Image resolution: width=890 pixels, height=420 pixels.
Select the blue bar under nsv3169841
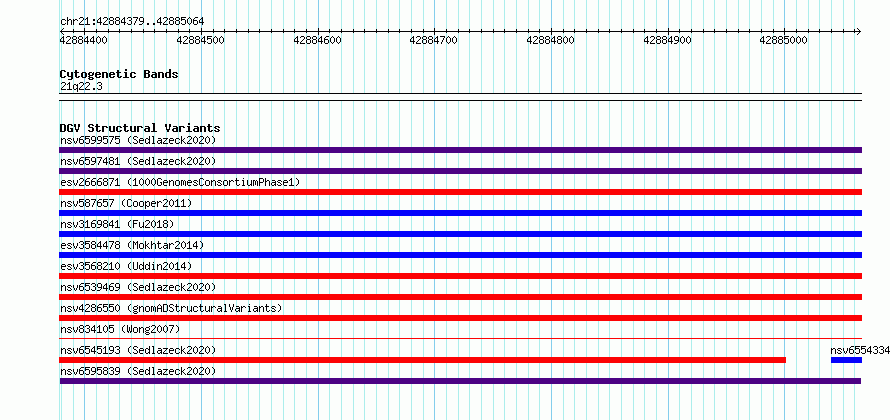coord(460,234)
